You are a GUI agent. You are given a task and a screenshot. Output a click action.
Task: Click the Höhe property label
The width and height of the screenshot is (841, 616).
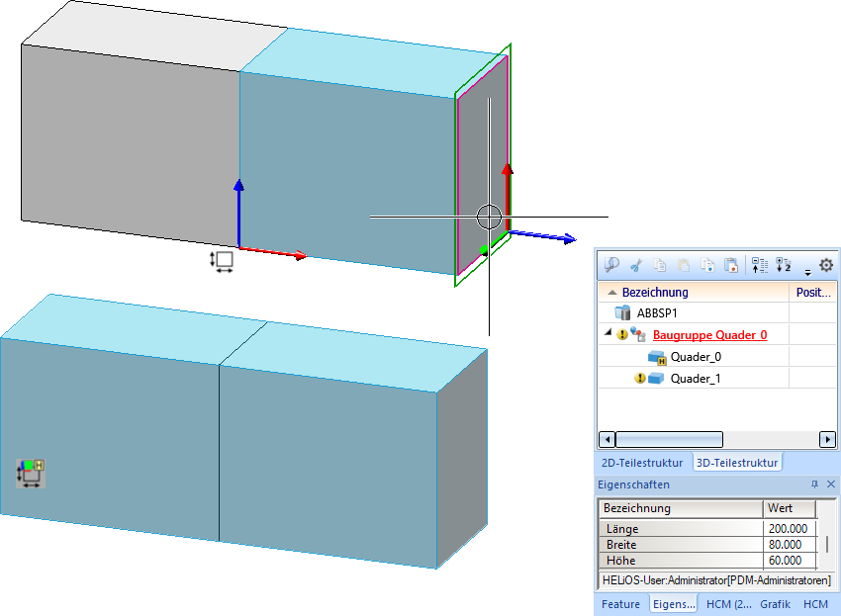(x=620, y=561)
